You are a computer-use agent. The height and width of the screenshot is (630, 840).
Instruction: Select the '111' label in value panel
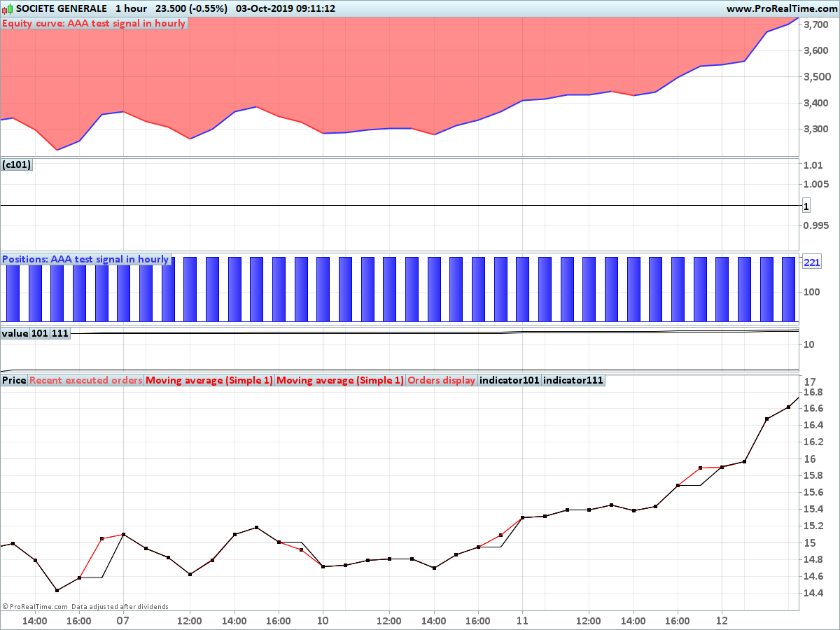[60, 333]
